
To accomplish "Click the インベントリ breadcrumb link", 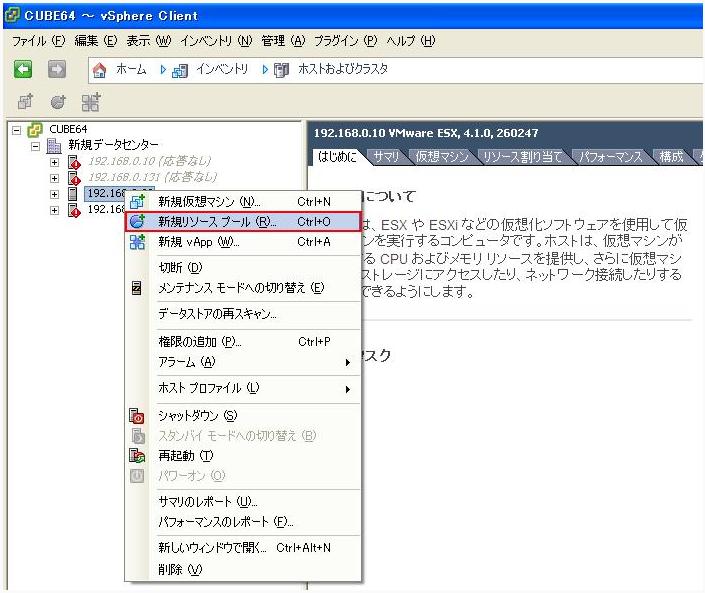I will [222, 69].
